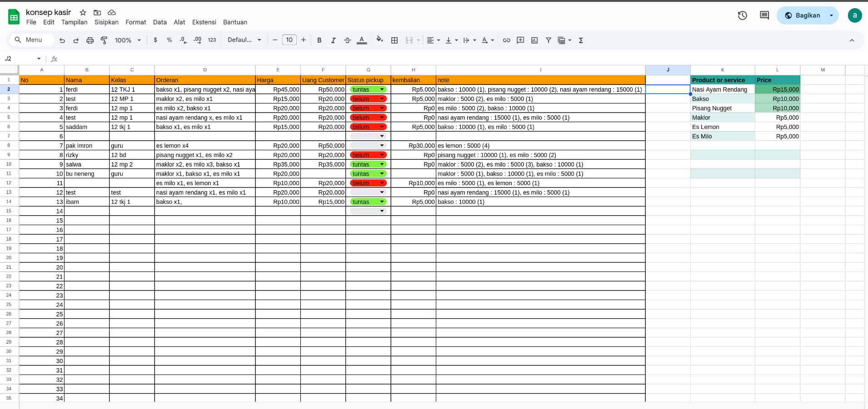Viewport: 868px width, 409px height.
Task: Open the fill color picker
Action: [379, 40]
